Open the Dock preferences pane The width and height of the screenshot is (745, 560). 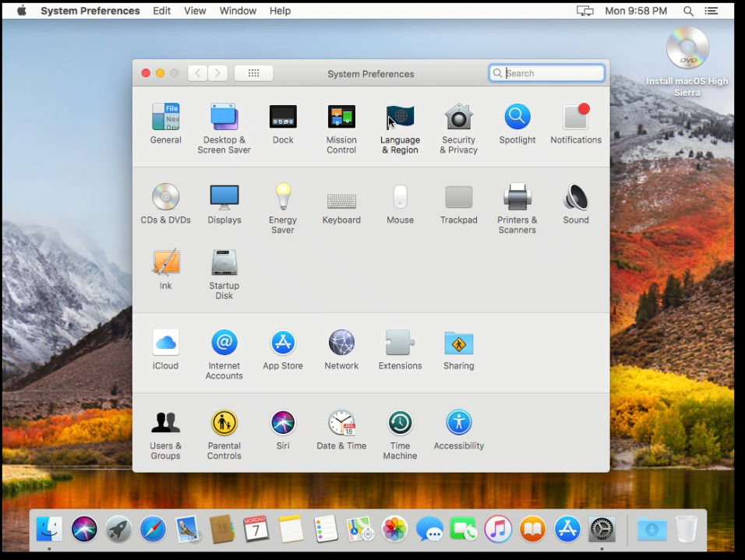(x=283, y=123)
